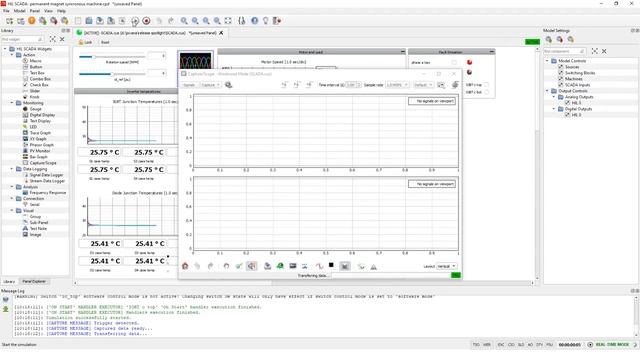Image resolution: width=640 pixels, height=360 pixels.
Task: Click the scope settings gear icon beside Capture
Action: pos(229,85)
